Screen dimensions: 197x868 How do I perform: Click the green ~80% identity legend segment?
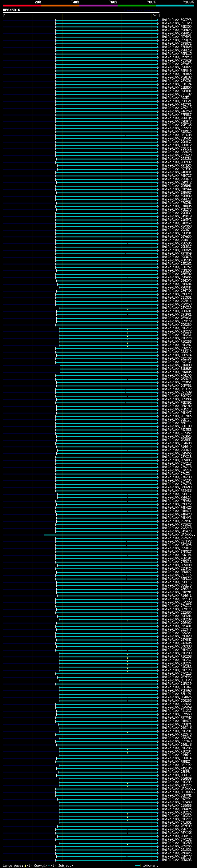136,6
